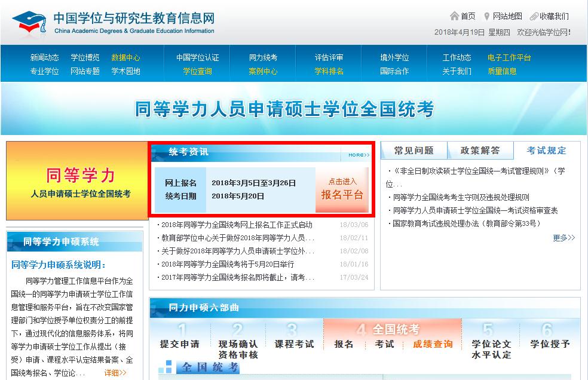The image size is (588, 380).
Task: Open 数据中心 in the navigation bar
Action: click(x=125, y=58)
